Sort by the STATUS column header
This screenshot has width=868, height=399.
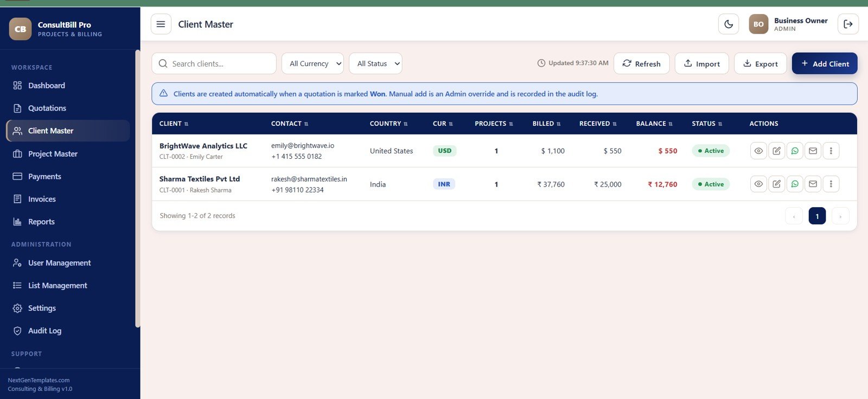[707, 124]
